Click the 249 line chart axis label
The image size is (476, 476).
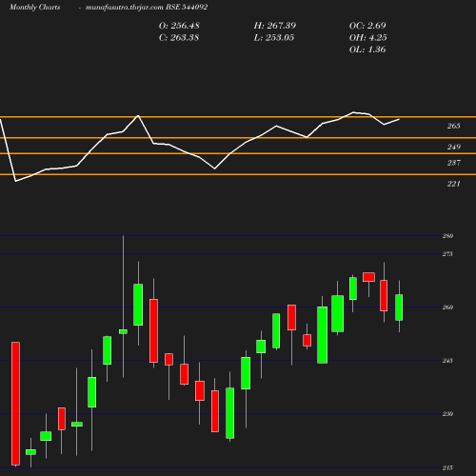tap(453, 147)
